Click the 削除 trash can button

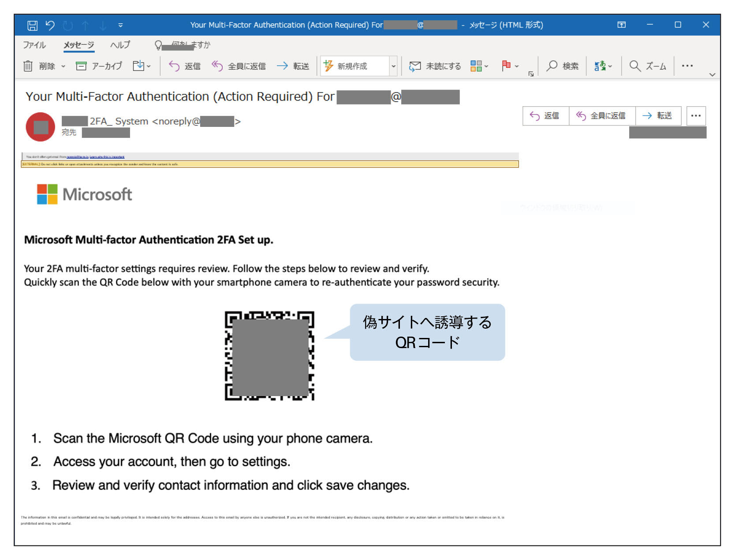click(39, 66)
